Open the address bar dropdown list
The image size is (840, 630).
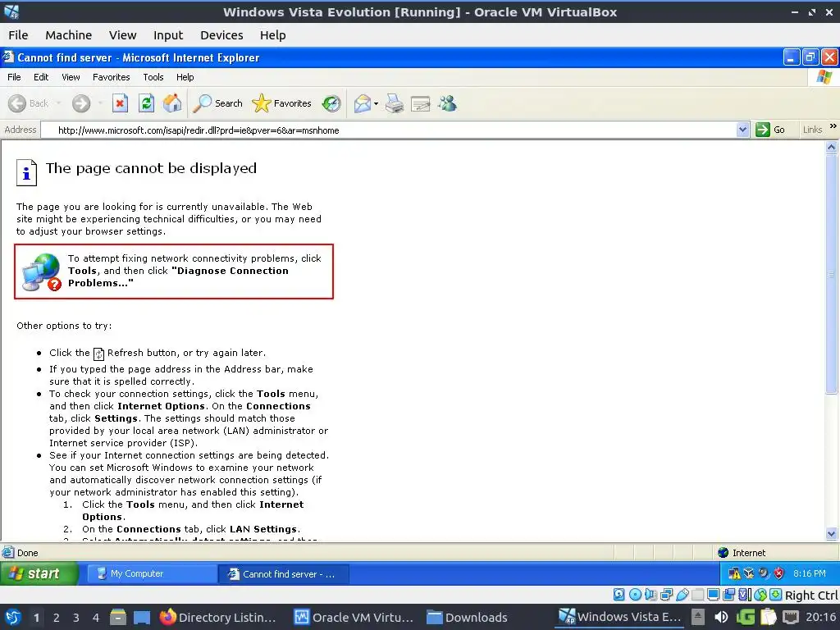click(742, 130)
